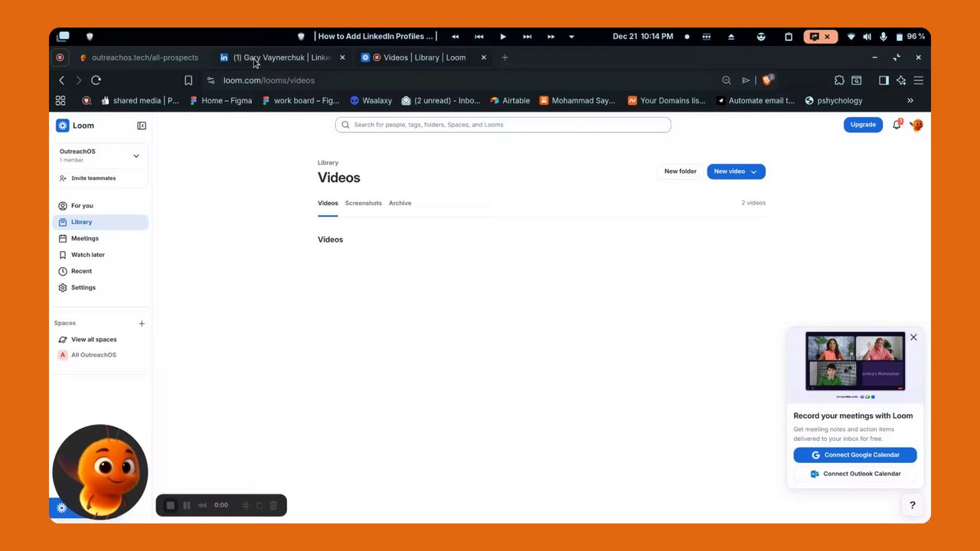Add a new Space with plus icon

(142, 324)
